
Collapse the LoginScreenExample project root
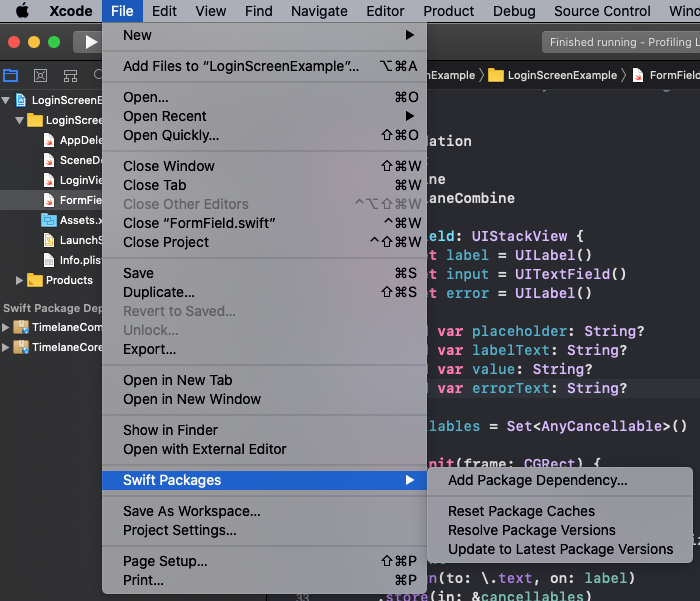6,100
